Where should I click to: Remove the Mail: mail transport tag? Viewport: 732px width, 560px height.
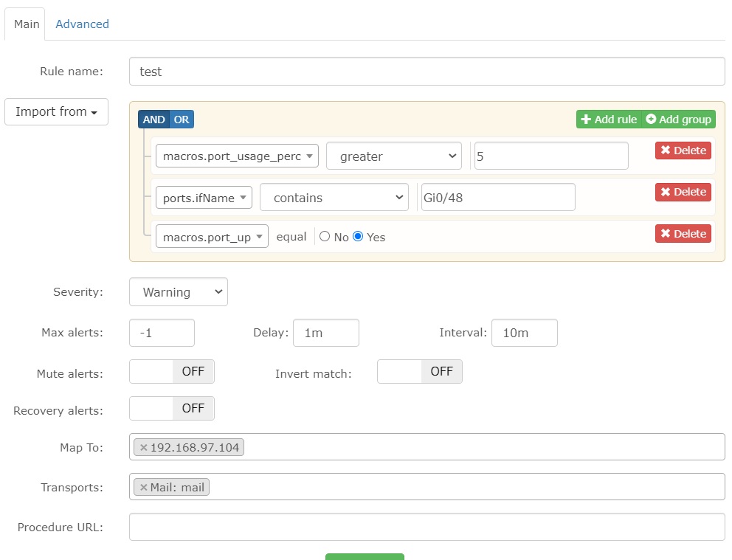tap(144, 487)
